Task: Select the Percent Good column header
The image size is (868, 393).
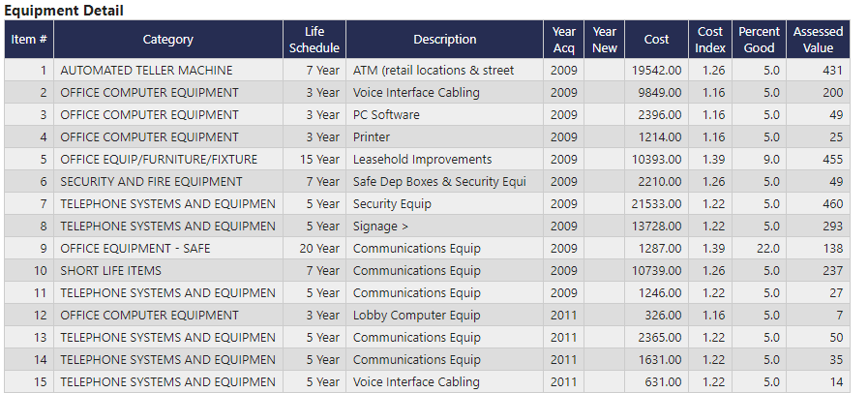Action: click(x=759, y=40)
